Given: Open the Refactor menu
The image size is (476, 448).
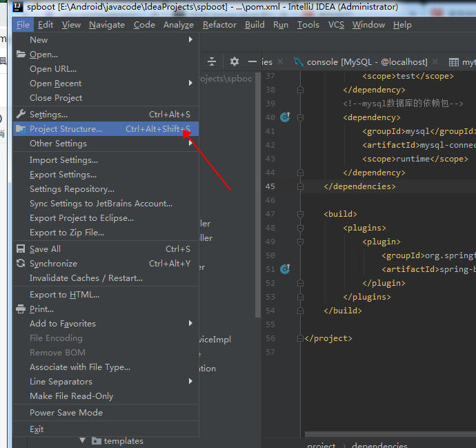Looking at the screenshot, I should pyautogui.click(x=219, y=25).
